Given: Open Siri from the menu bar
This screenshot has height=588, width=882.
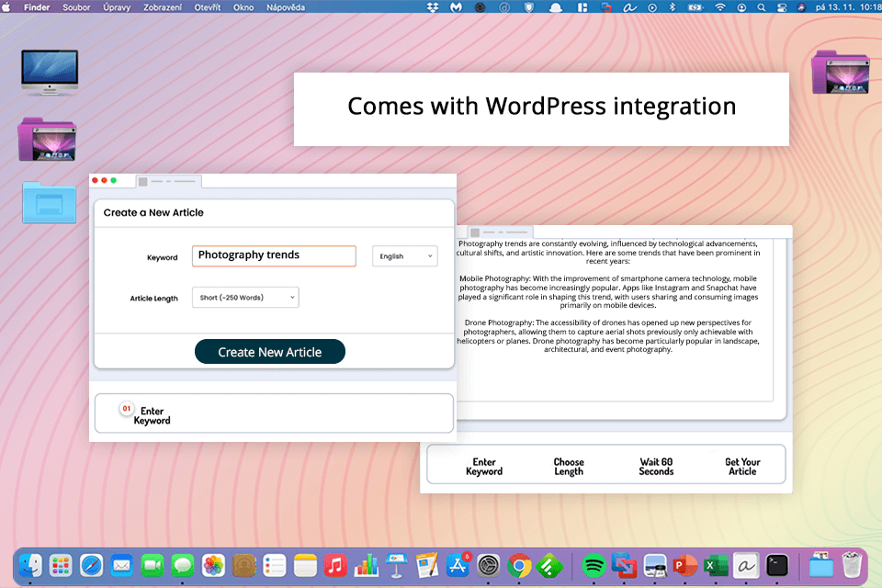Looking at the screenshot, I should [801, 7].
